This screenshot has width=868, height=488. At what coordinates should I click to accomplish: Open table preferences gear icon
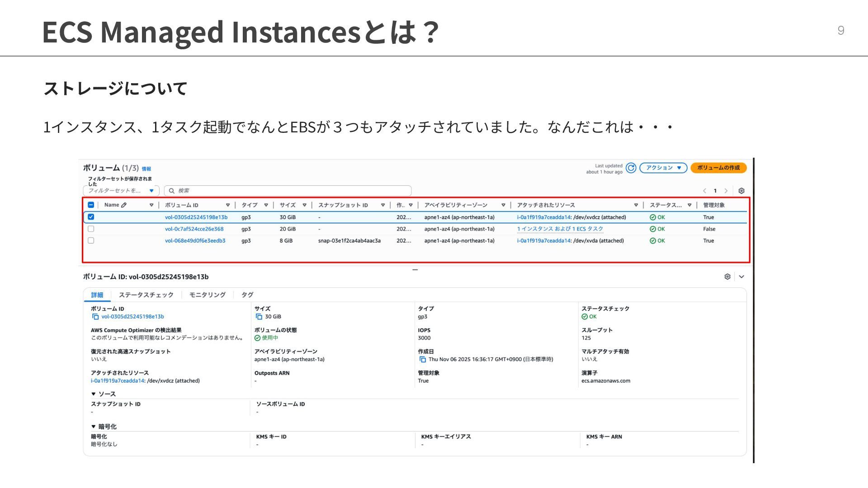click(741, 191)
